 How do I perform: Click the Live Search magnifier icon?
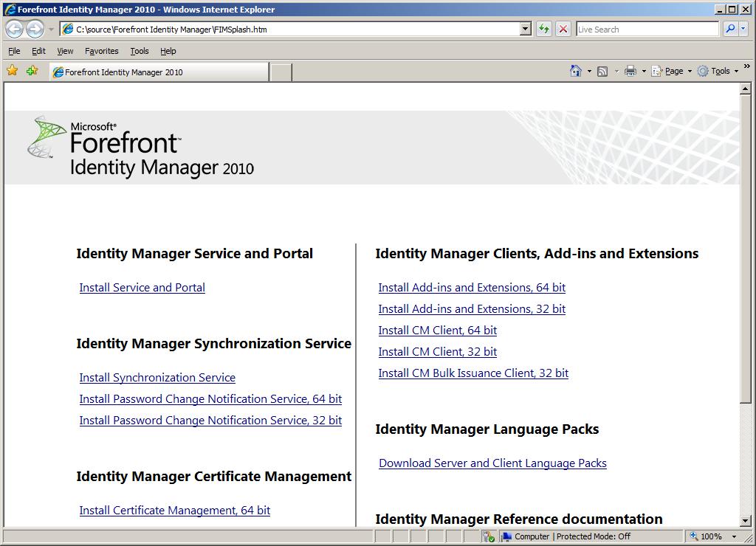pyautogui.click(x=730, y=29)
